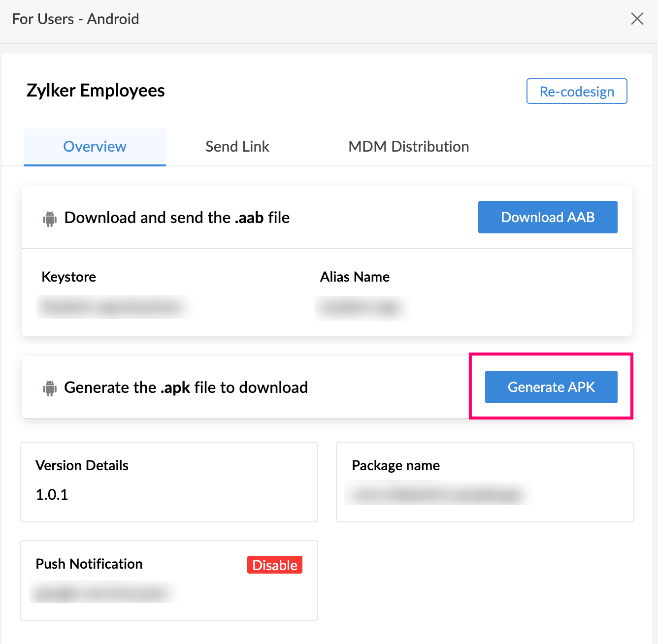Select the Overview tab
Image resolution: width=658 pixels, height=644 pixels.
point(95,146)
